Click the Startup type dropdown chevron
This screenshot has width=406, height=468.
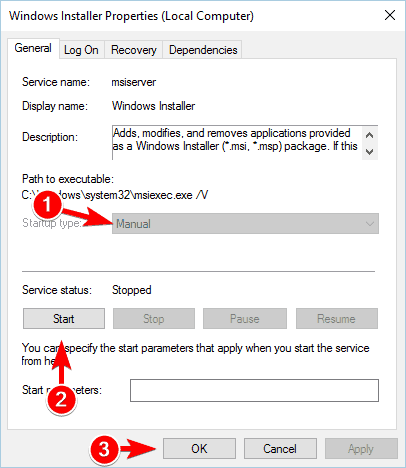point(370,224)
